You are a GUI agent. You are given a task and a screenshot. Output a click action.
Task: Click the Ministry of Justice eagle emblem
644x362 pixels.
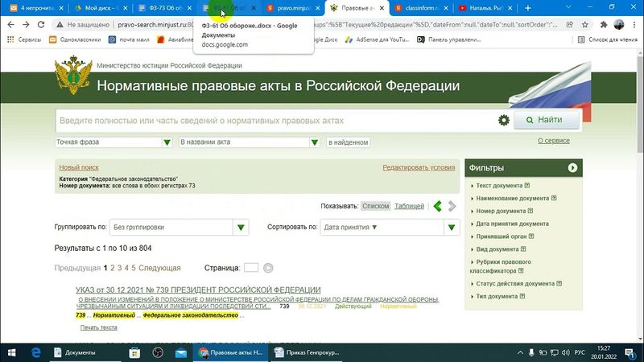73,76
